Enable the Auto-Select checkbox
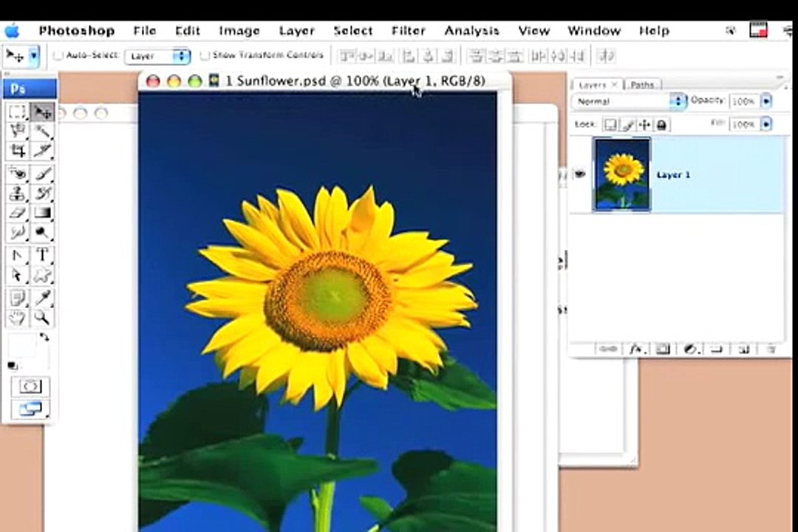 pyautogui.click(x=58, y=55)
